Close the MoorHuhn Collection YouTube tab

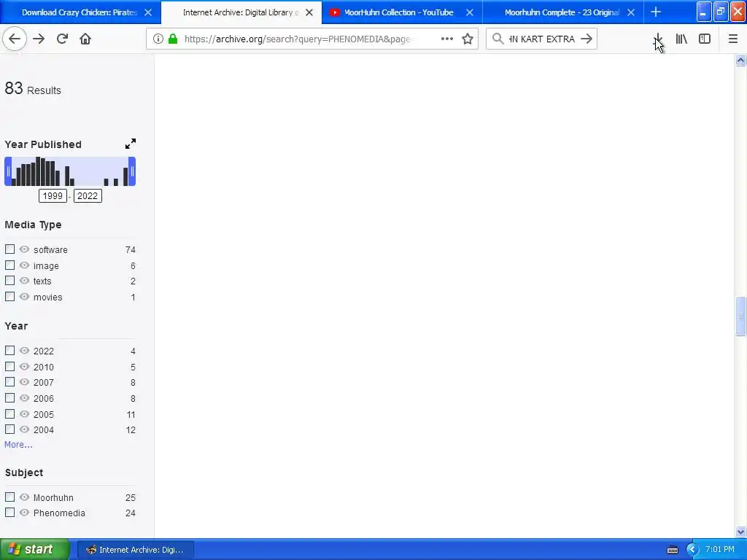point(470,12)
